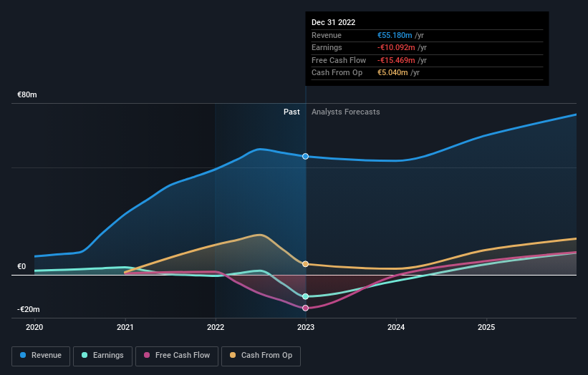Click the €0 y-axis label

click(21, 266)
